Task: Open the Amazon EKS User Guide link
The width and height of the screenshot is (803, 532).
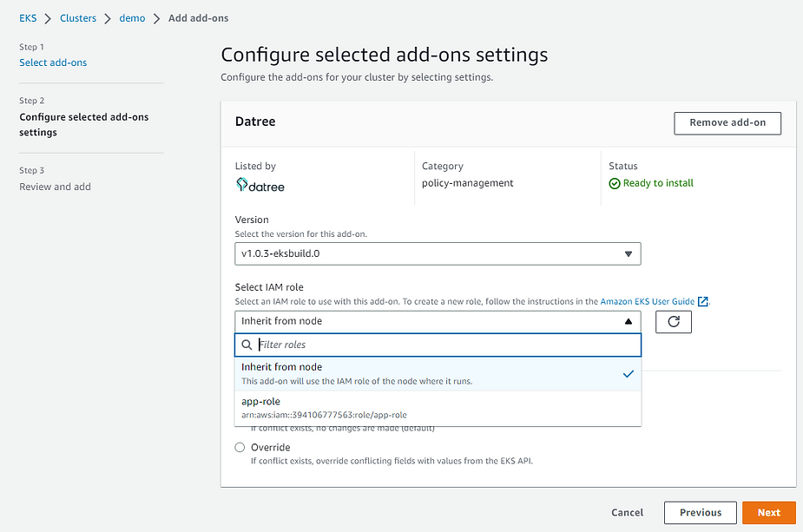Action: click(x=648, y=302)
